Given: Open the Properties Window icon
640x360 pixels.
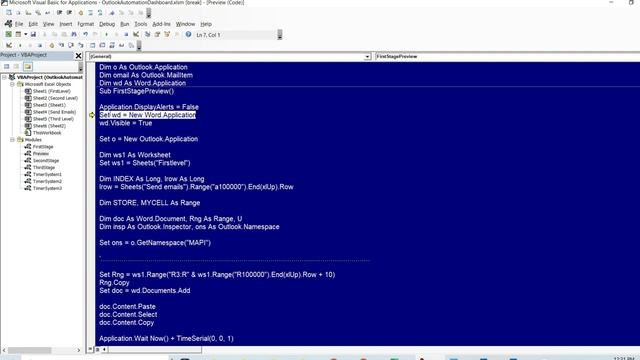Looking at the screenshot, I should click(x=157, y=35).
